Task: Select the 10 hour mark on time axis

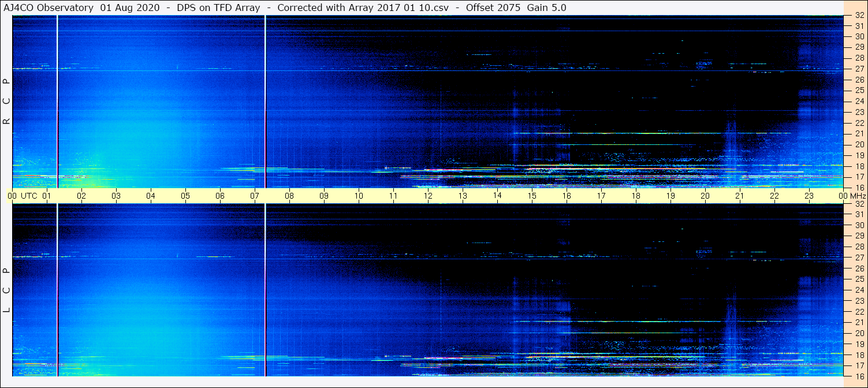Action: [x=359, y=196]
